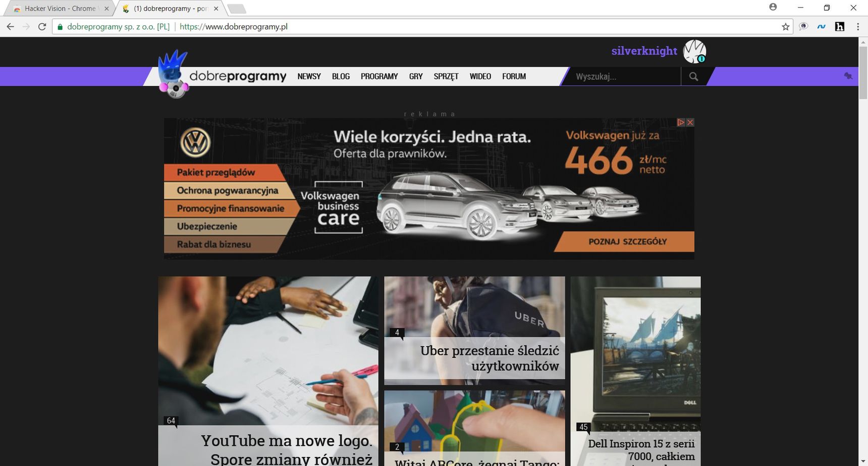The width and height of the screenshot is (868, 466).
Task: Open the Chrome profile account icon
Action: [773, 7]
